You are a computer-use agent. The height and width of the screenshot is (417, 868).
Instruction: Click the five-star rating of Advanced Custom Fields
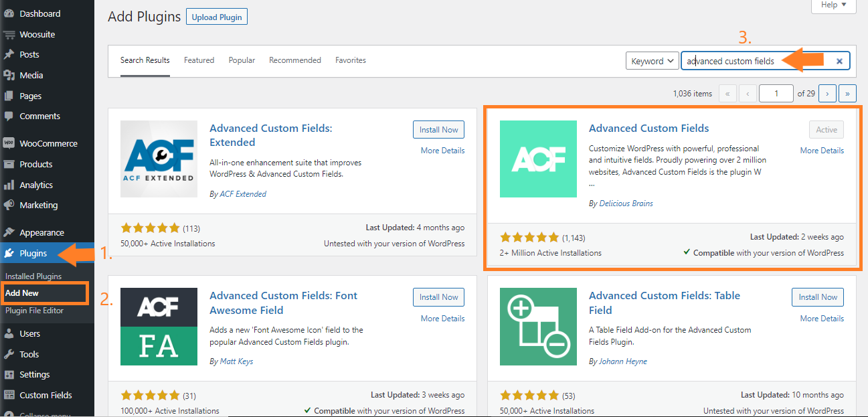(529, 238)
